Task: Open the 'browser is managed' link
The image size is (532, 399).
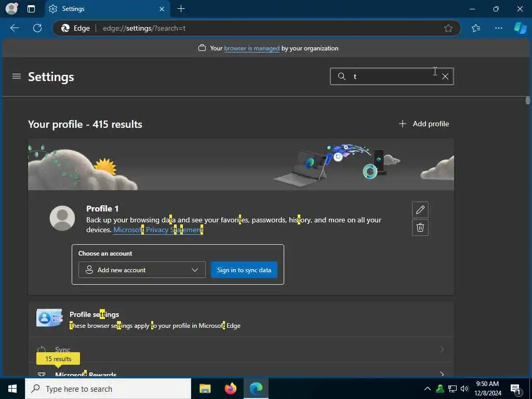Action: [x=252, y=48]
